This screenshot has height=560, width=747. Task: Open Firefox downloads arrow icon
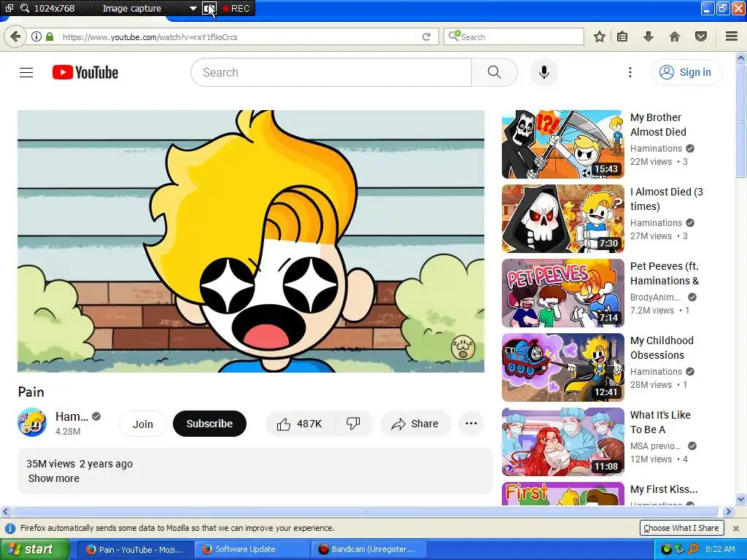(x=649, y=36)
